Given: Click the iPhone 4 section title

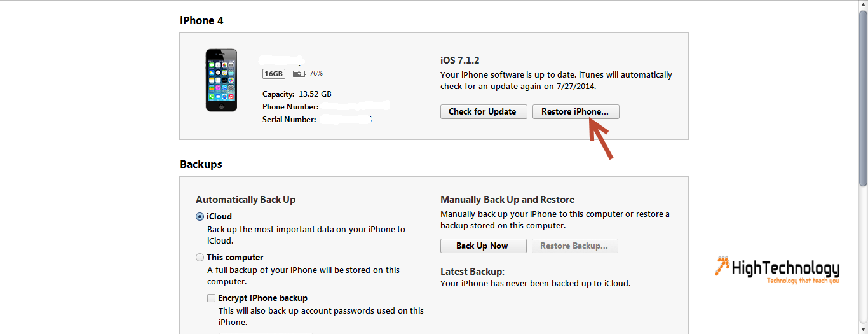Looking at the screenshot, I should [x=201, y=20].
